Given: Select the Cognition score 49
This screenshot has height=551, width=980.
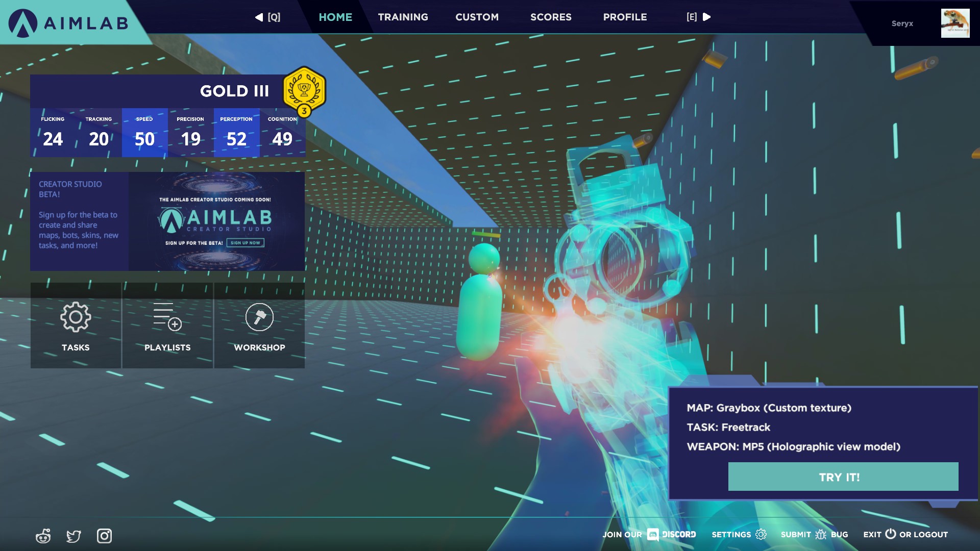Looking at the screenshot, I should (x=282, y=133).
